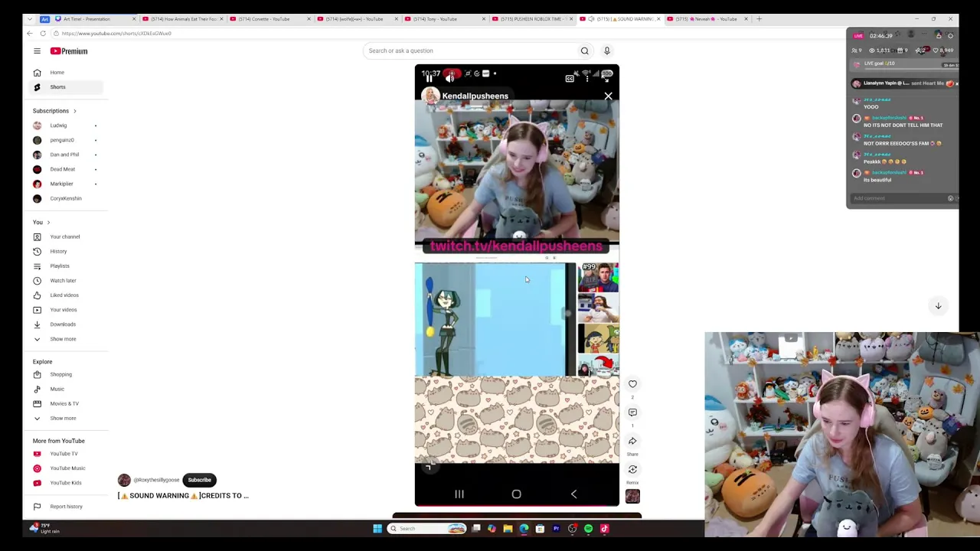Share the short via Share icon
The image size is (980, 551).
(632, 441)
